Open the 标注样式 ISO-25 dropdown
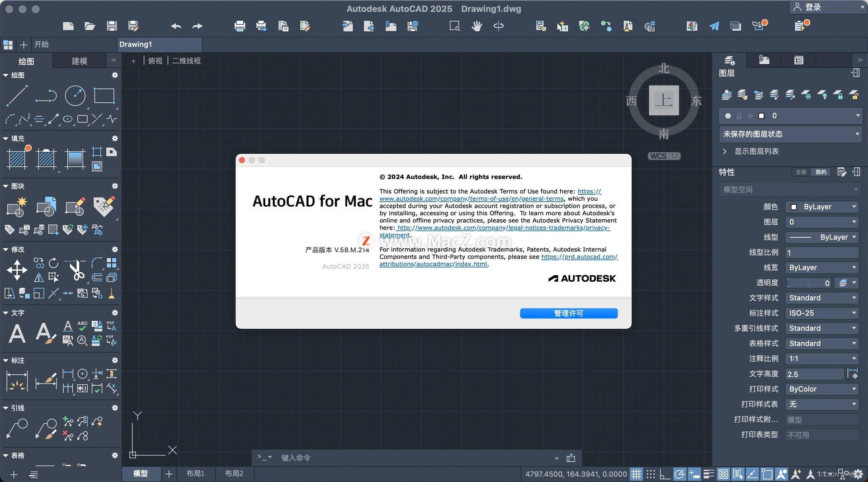 [x=821, y=313]
